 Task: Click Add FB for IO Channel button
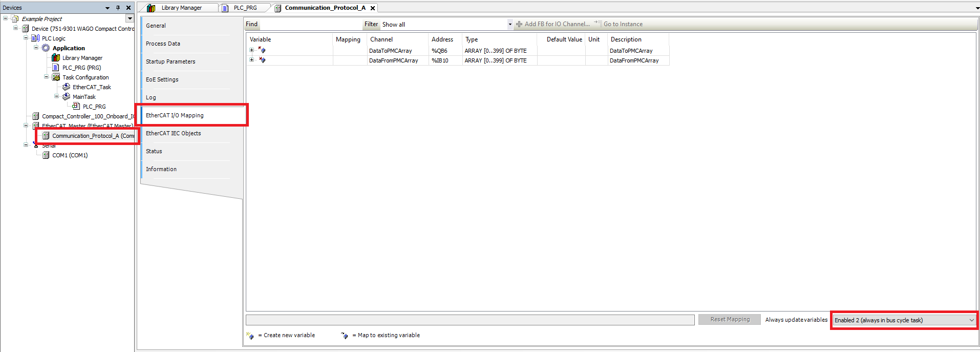point(553,24)
